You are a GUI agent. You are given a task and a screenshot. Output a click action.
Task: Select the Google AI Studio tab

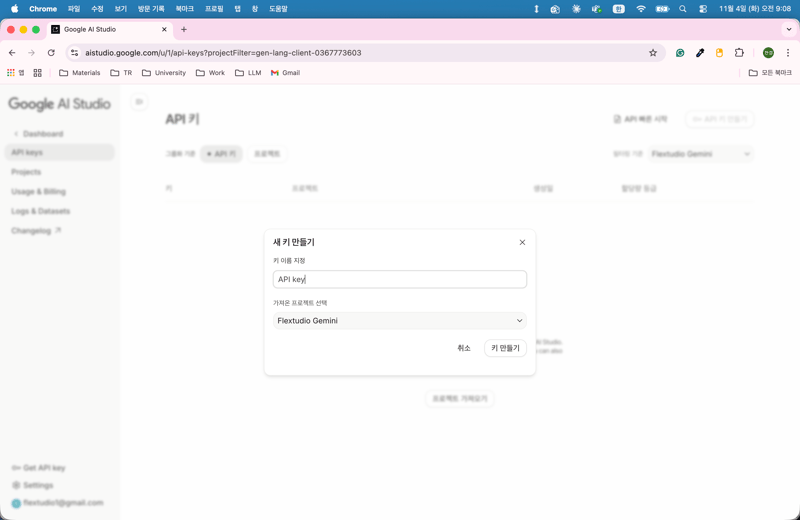pos(110,30)
